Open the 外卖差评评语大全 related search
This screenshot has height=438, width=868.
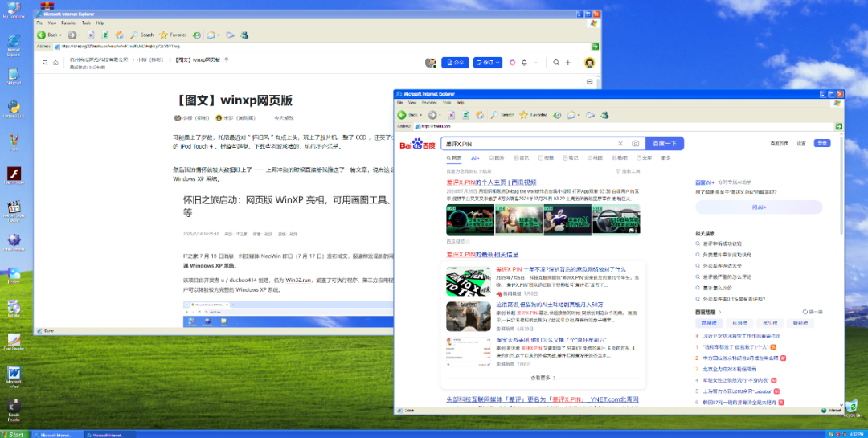(723, 265)
